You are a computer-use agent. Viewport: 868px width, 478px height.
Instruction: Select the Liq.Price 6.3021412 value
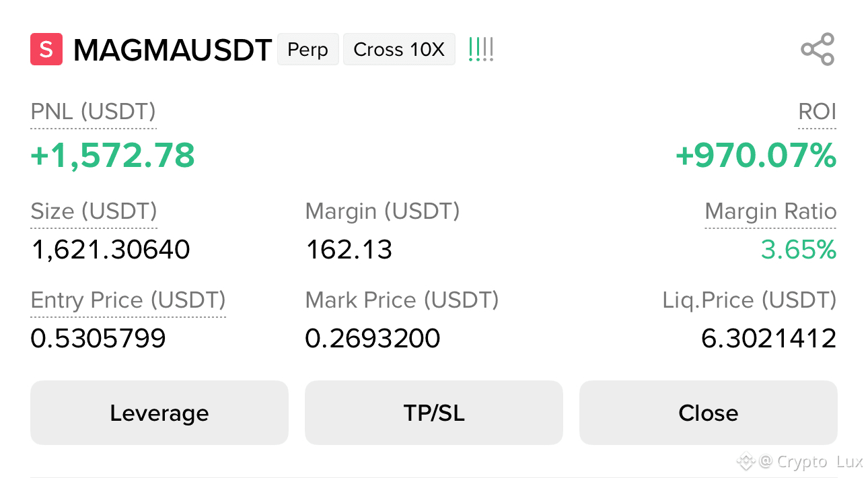768,338
